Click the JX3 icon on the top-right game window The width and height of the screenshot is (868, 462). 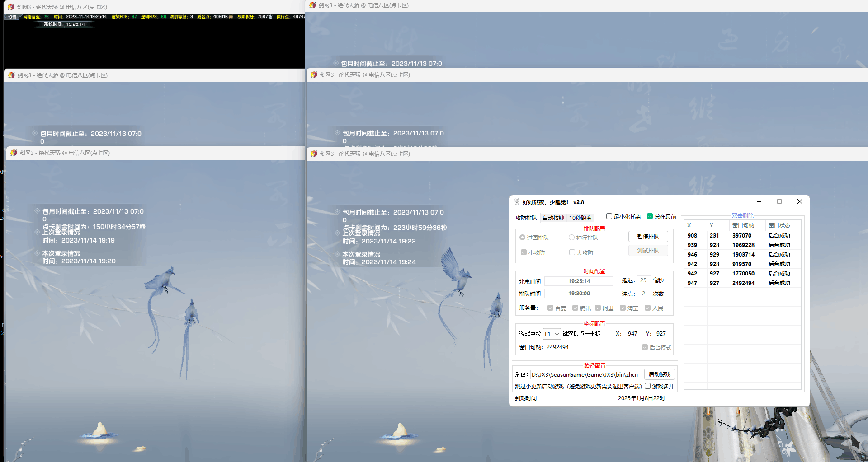tap(313, 5)
